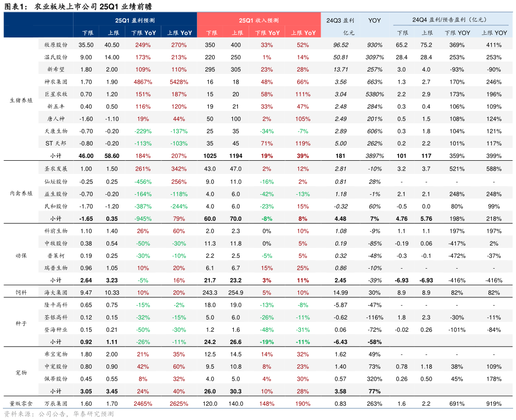The image size is (516, 420).
Task: Select the company name 科前生物
Action: 56,231
